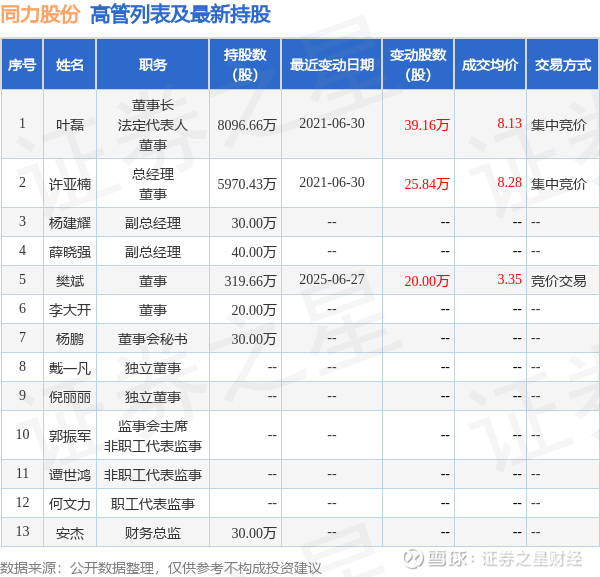
Task: Click the red value 25.84万
Action: point(427,184)
